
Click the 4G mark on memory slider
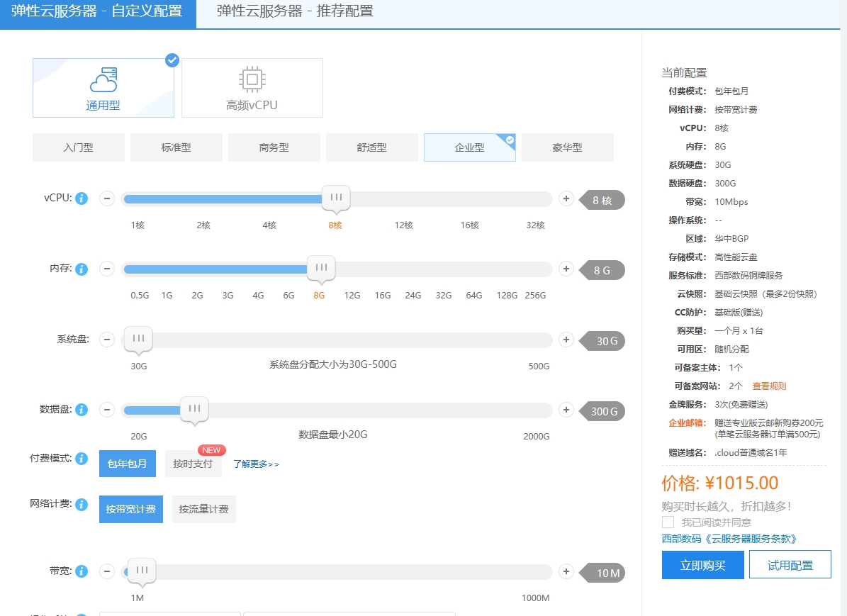pyautogui.click(x=258, y=296)
